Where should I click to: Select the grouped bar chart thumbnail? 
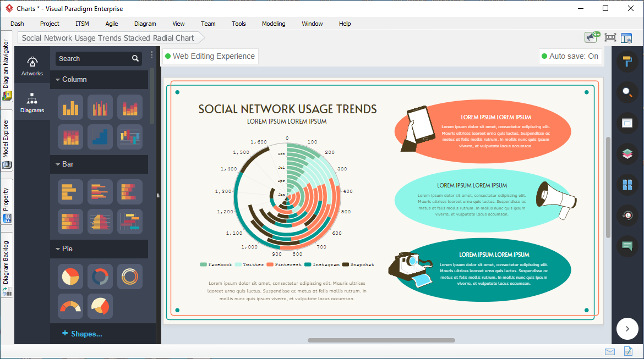pyautogui.click(x=100, y=192)
